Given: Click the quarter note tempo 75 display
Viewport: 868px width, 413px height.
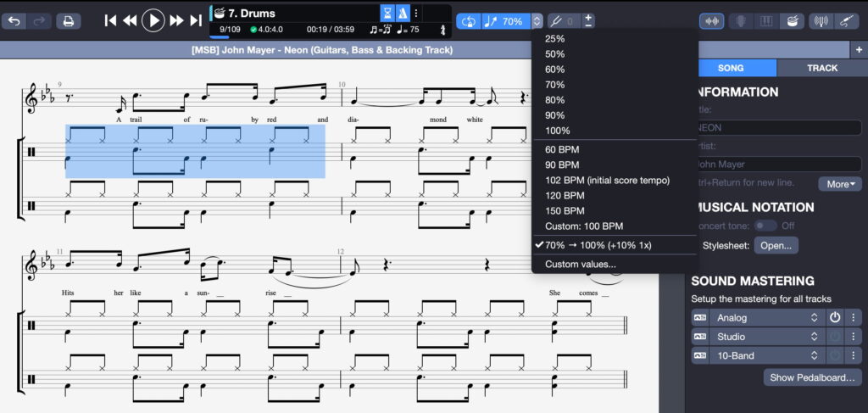Looking at the screenshot, I should point(408,30).
